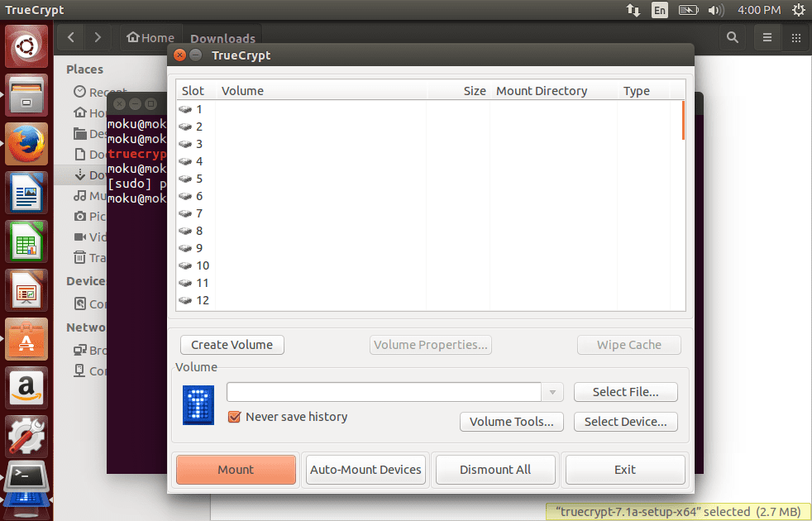Viewport: 812px width, 521px height.
Task: Click the TrueCrypt logo icon in Volume section
Action: (198, 405)
